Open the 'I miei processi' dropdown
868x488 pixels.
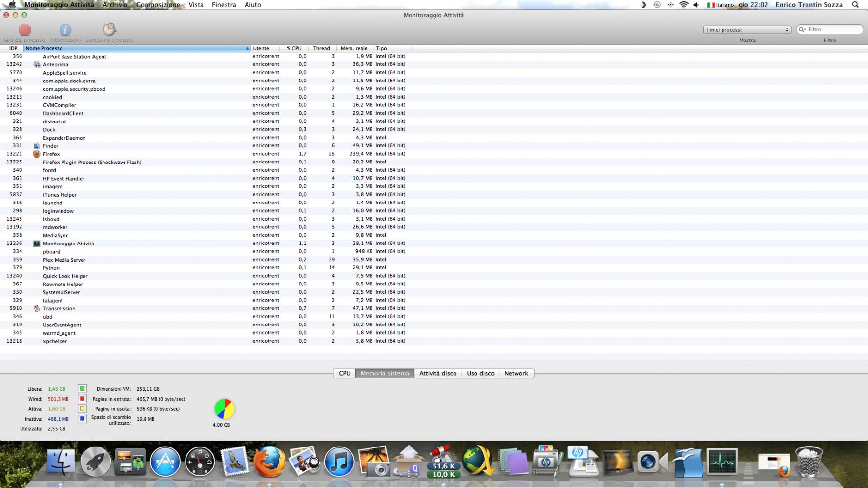(x=746, y=30)
